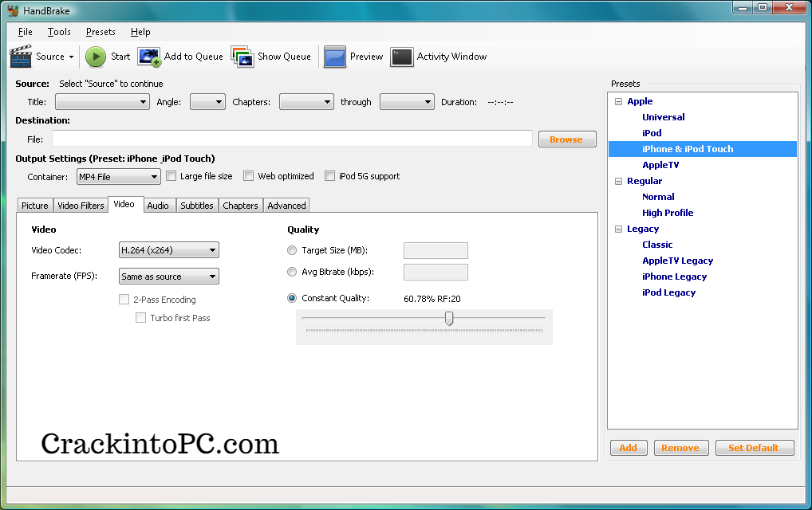Select the Universal preset

coord(664,117)
